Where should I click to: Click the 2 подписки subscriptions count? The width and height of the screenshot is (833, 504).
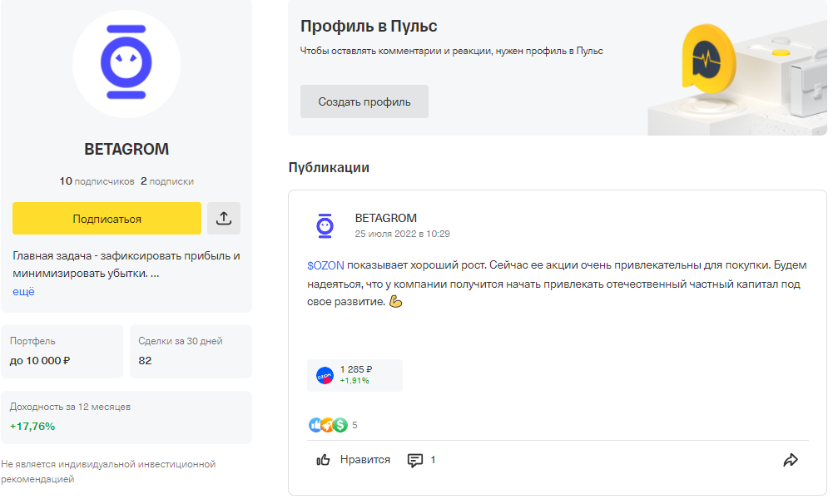166,181
